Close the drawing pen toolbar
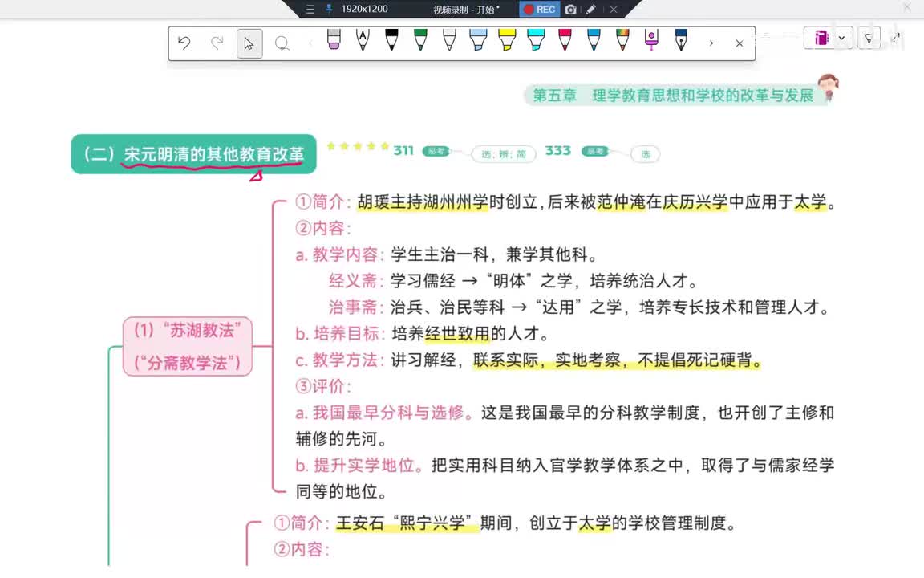Screen dimensions: 924x578 (x=739, y=43)
